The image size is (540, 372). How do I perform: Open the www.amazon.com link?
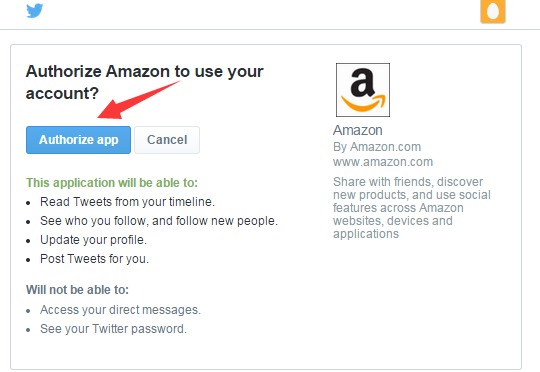pos(383,162)
